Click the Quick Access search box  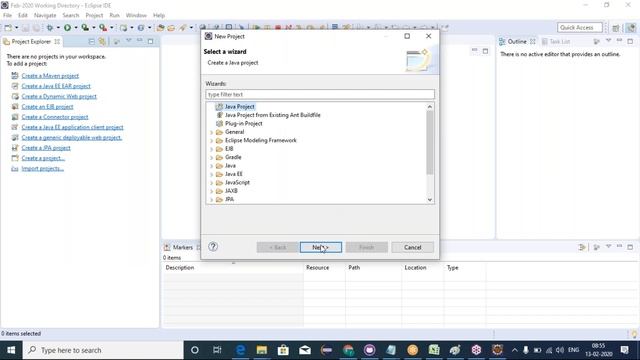579,27
